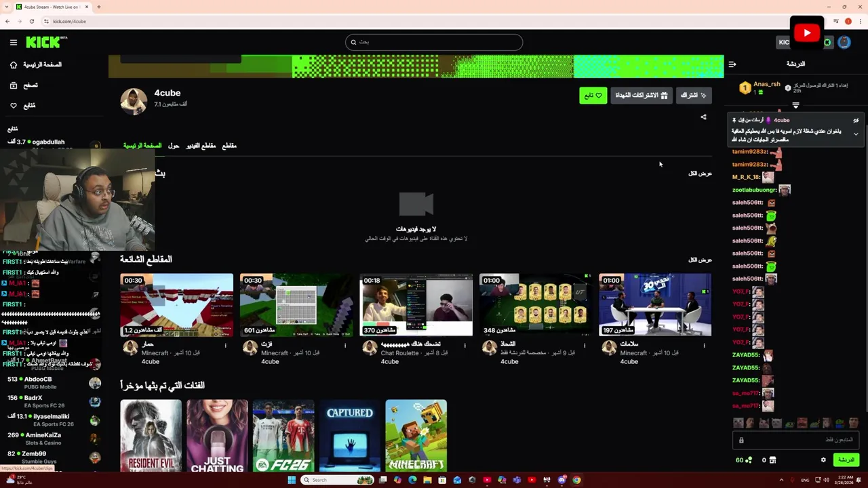Click the followers-only chat input field
The image size is (868, 488).
795,440
